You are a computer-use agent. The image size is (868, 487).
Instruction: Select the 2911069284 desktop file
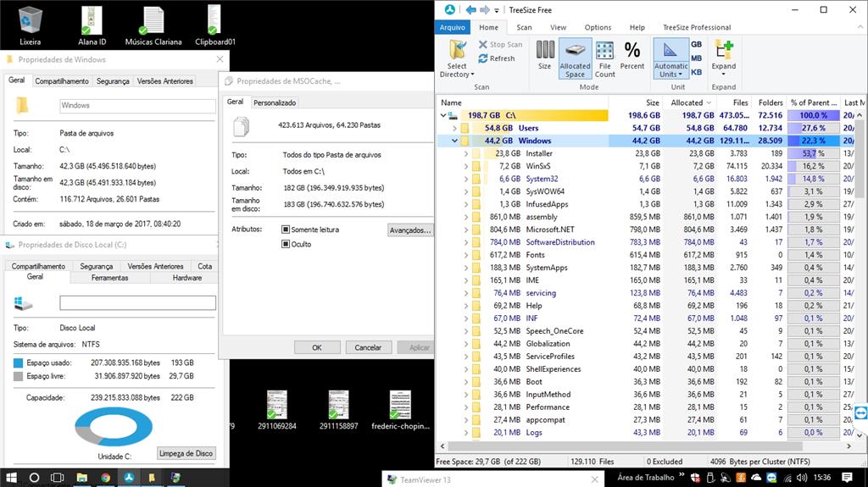click(277, 410)
